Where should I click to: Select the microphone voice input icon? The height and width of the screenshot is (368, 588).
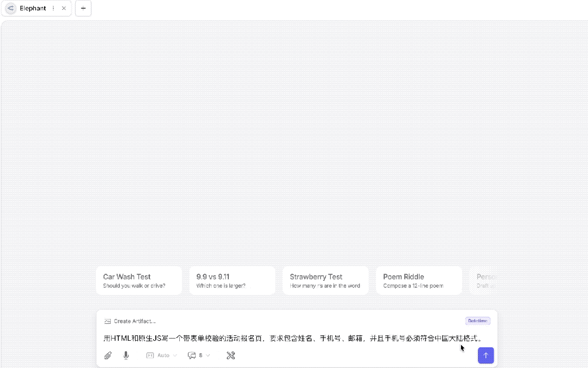(125, 355)
